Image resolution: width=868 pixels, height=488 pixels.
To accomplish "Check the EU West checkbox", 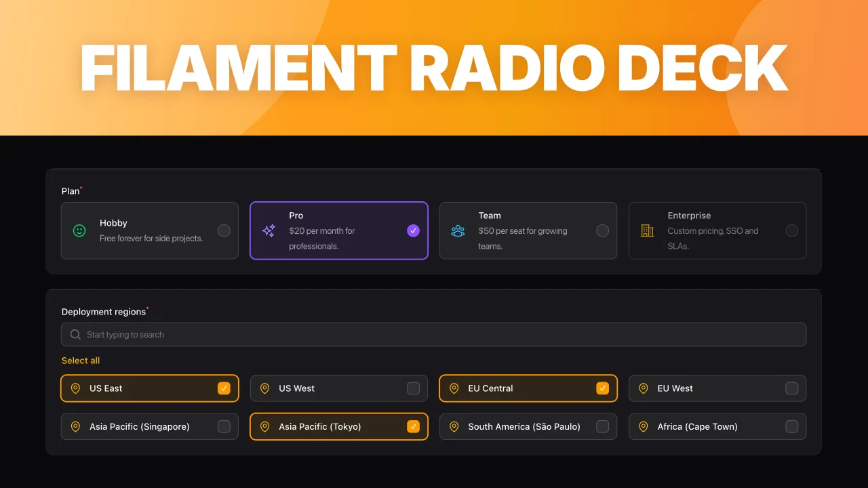I will (791, 388).
